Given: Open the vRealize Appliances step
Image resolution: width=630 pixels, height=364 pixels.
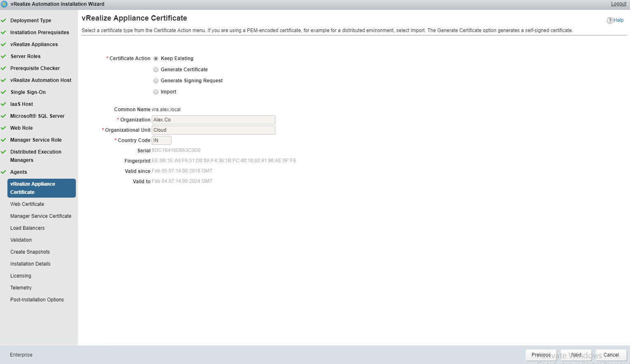Looking at the screenshot, I should (x=34, y=44).
